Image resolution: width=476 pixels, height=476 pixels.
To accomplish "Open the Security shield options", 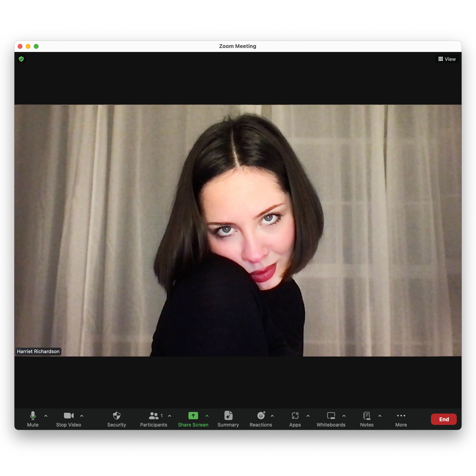I will tap(117, 419).
